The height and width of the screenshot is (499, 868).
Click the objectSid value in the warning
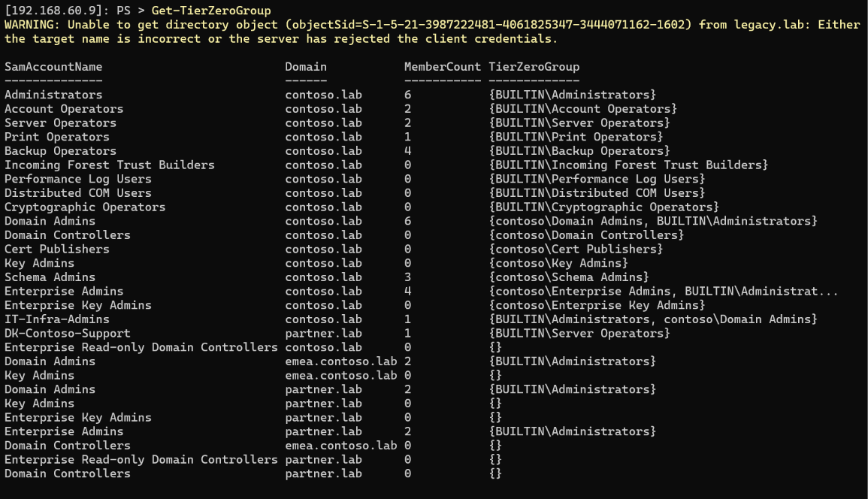pyautogui.click(x=491, y=25)
